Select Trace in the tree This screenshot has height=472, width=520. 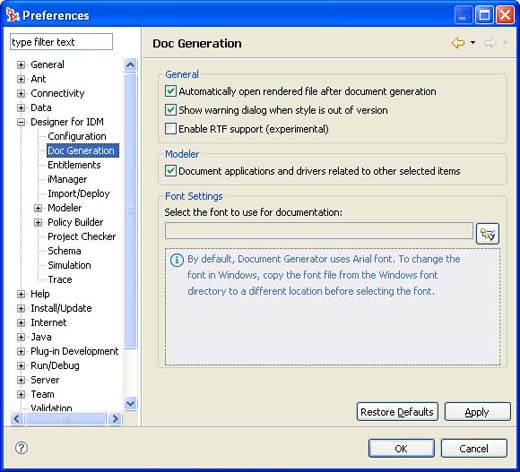tap(60, 280)
